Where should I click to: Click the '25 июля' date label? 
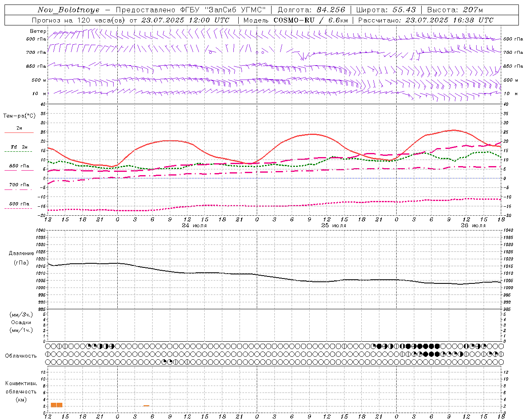(334, 226)
